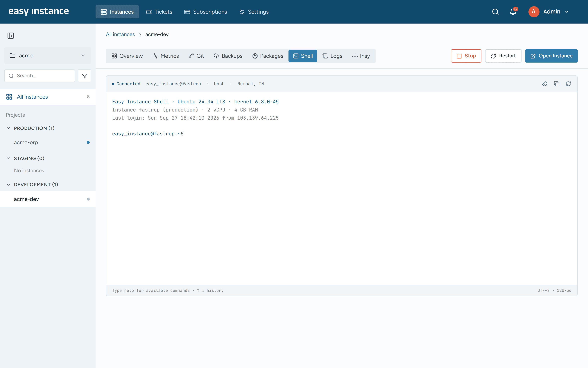Focus the instance Search field
The height and width of the screenshot is (368, 588).
(x=40, y=76)
